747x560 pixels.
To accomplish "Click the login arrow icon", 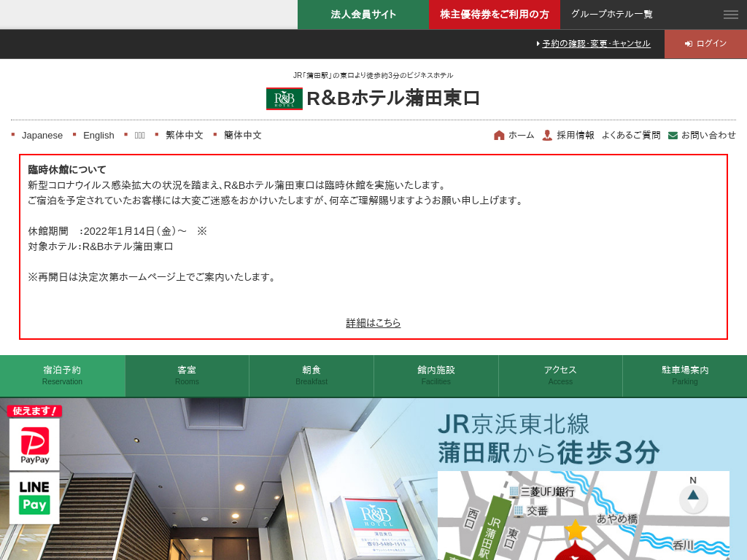I will point(689,44).
